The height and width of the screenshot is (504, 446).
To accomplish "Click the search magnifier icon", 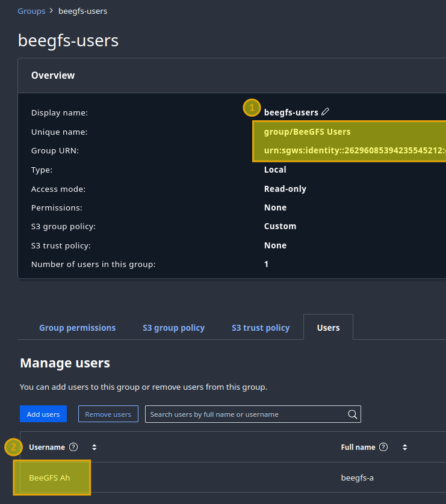I will point(353,414).
